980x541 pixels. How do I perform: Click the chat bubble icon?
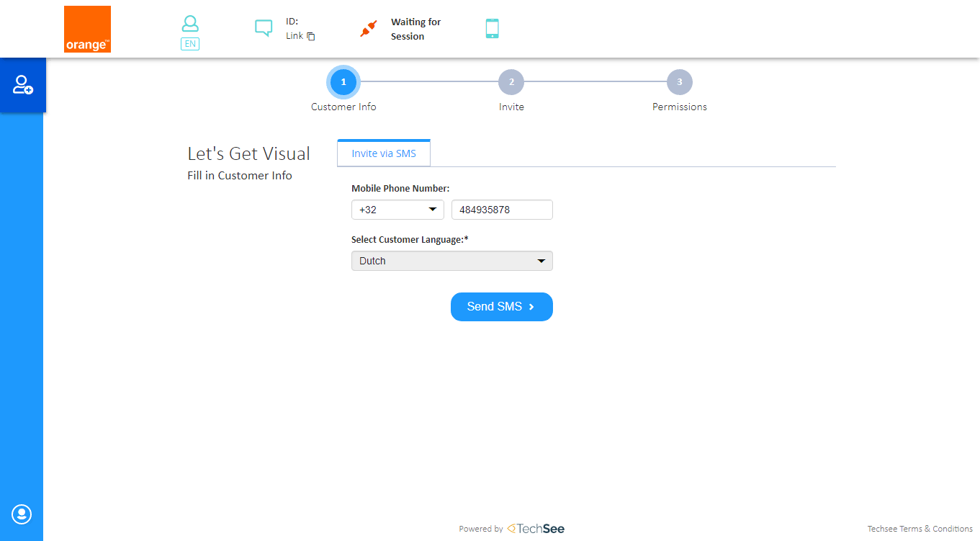click(264, 28)
